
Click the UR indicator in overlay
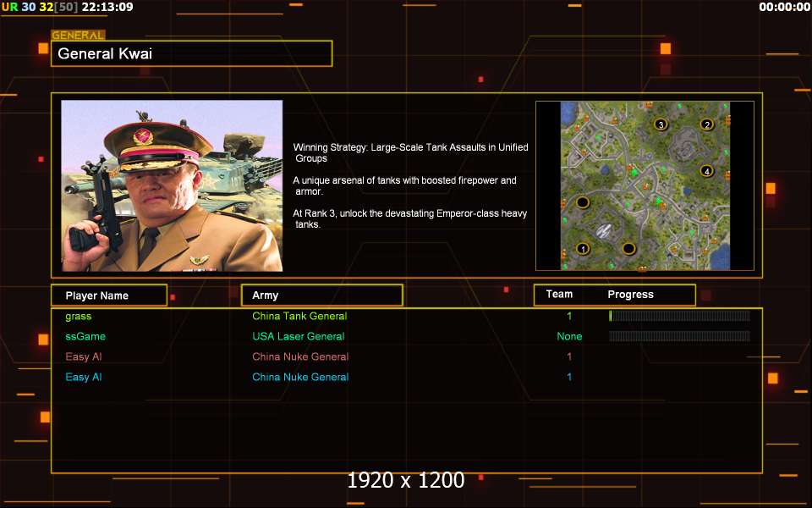point(9,7)
